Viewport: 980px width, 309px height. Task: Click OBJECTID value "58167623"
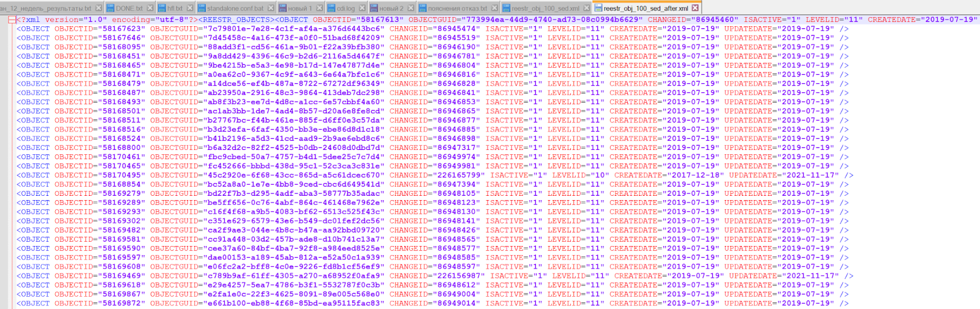pos(121,29)
